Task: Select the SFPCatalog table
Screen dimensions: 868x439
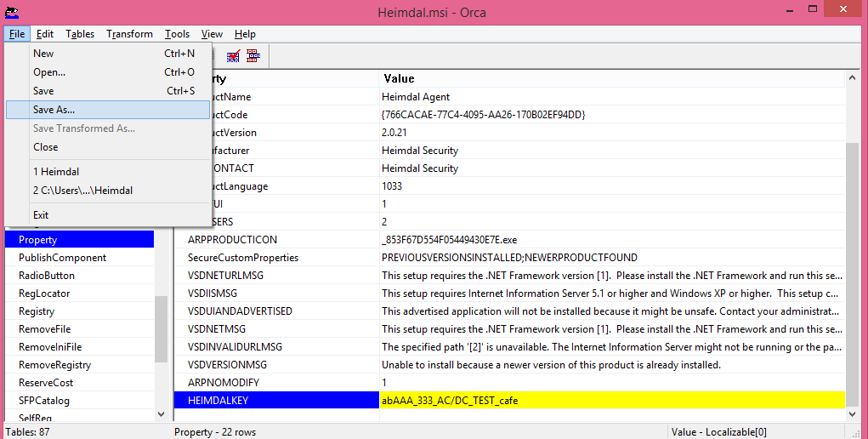Action: click(79, 400)
